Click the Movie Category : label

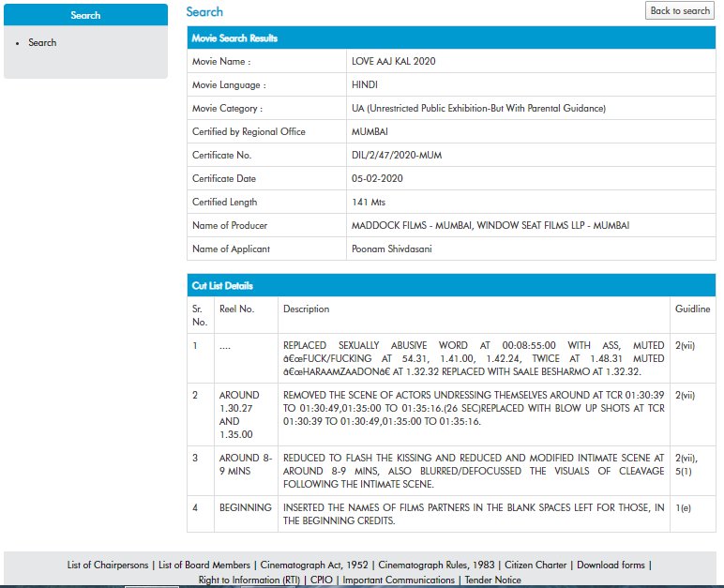point(228,109)
